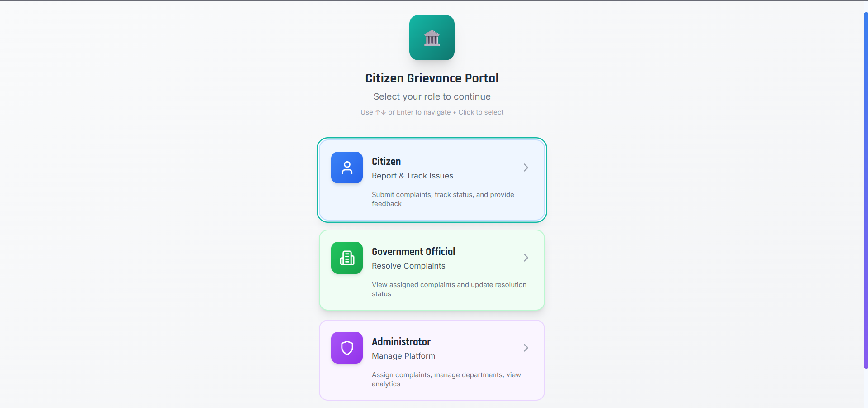The width and height of the screenshot is (868, 408).
Task: Open the Government Official chevron arrow
Action: [526, 258]
